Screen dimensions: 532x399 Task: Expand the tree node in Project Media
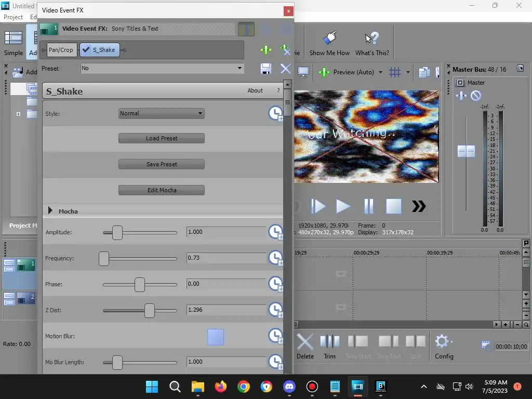tap(18, 114)
